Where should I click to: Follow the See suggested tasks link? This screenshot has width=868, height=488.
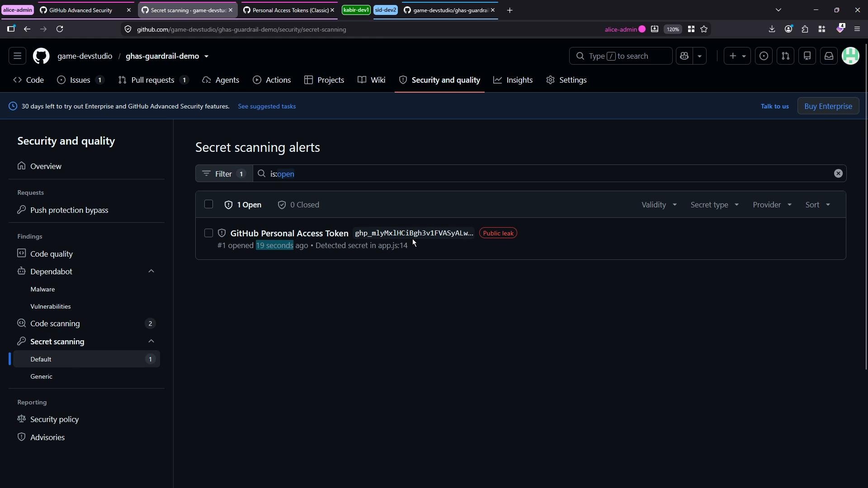click(x=267, y=106)
